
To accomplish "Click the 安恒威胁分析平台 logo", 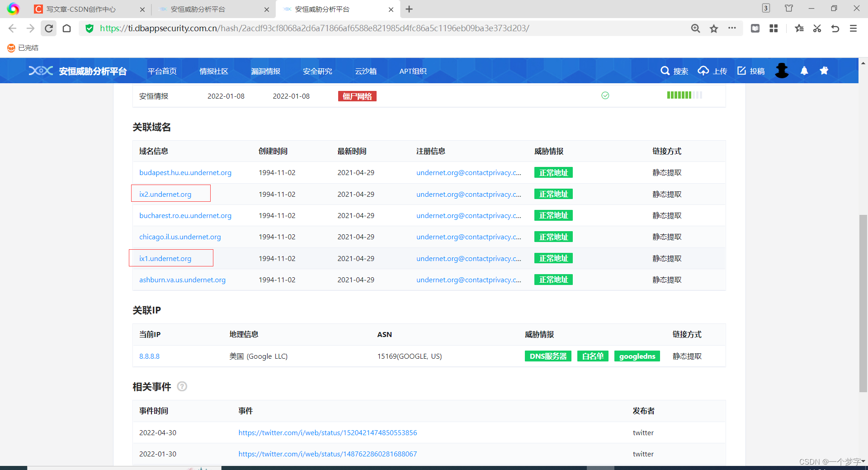I will [x=78, y=71].
